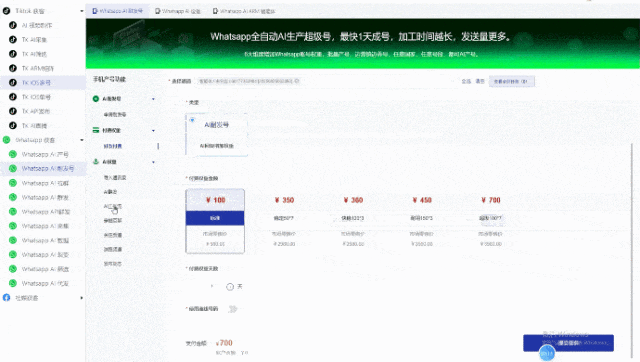This screenshot has width=640, height=362.
Task: Select the ¥ 360 price package
Action: tap(353, 221)
